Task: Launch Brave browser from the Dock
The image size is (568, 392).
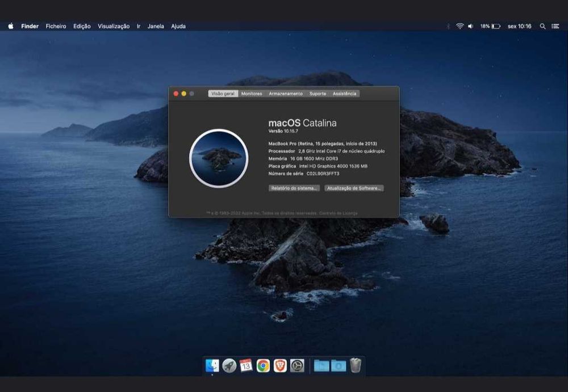Action: 280,365
